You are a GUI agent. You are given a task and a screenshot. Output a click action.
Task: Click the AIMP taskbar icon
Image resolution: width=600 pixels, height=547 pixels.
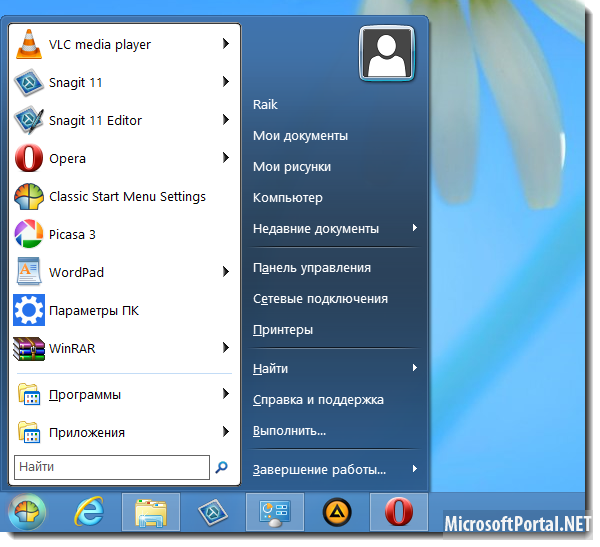[x=337, y=512]
